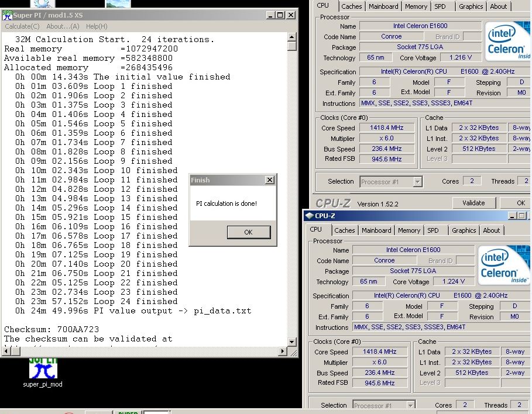The width and height of the screenshot is (532, 414).
Task: Click Rated FSB 945.6 MHz field in upper CPU-Z
Action: 387,159
